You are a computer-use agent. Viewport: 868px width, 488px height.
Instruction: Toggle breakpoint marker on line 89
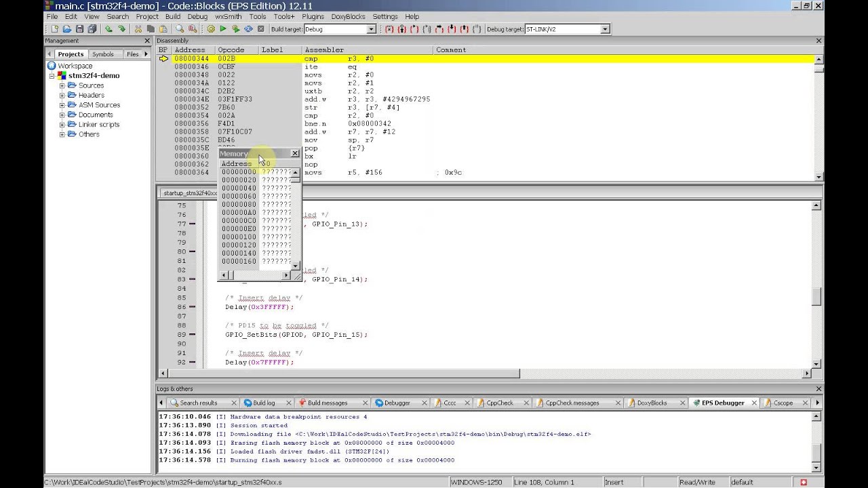(193, 335)
